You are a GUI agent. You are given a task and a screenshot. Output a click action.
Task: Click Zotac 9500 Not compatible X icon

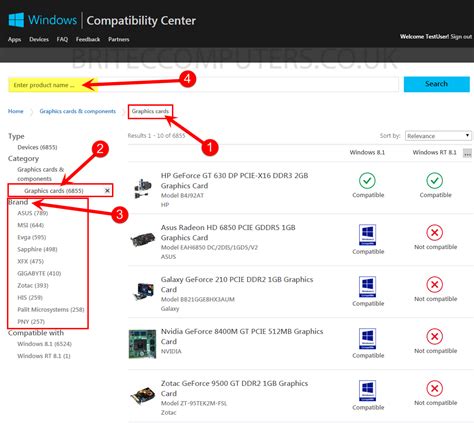point(435,388)
